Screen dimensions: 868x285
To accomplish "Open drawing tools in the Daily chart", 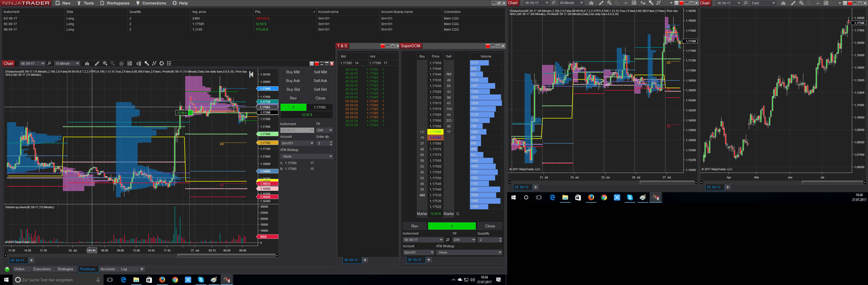I will (x=793, y=3).
